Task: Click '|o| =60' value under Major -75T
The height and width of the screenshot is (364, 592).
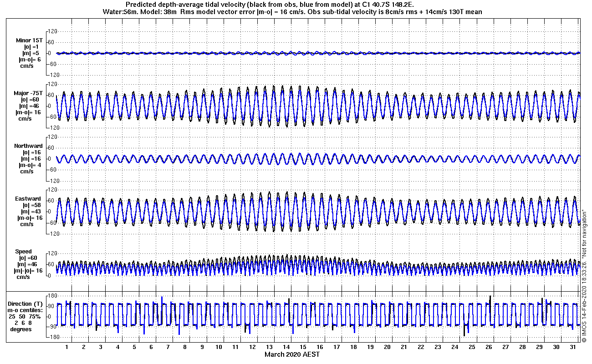Action: pos(30,100)
